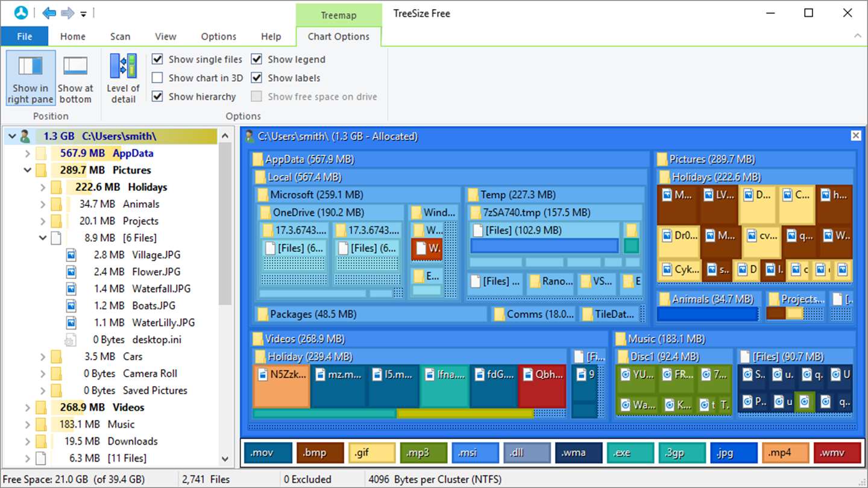The height and width of the screenshot is (488, 868).
Task: Open the File menu tab
Action: point(25,36)
